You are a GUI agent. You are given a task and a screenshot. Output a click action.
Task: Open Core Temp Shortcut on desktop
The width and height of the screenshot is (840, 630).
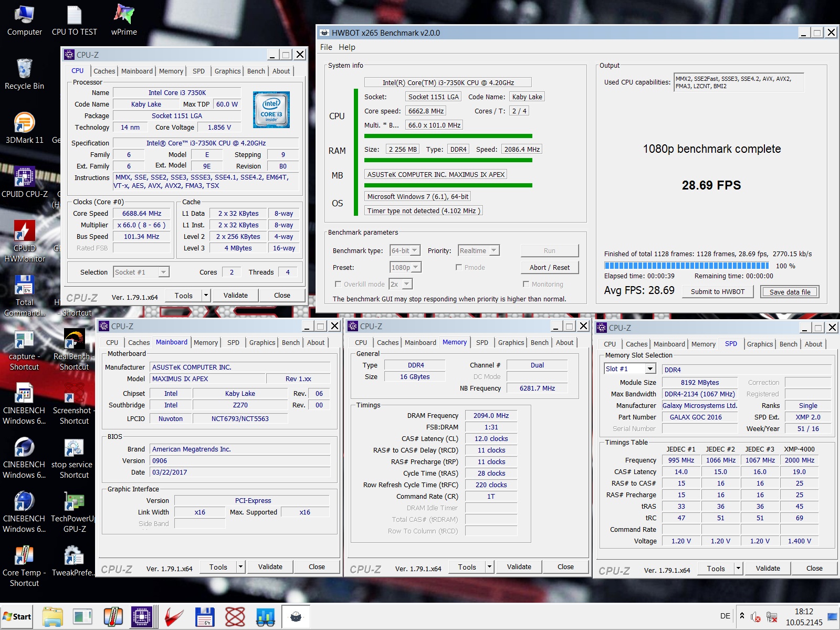pos(24,566)
